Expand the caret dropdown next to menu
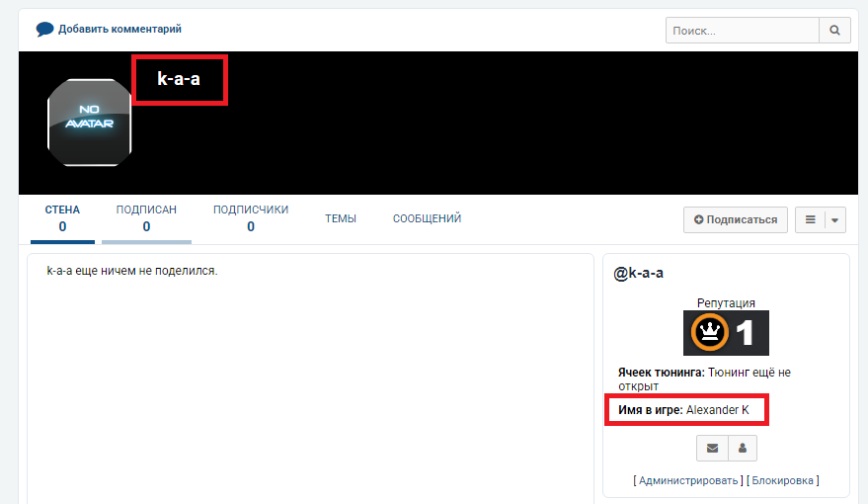868x504 pixels. tap(834, 219)
